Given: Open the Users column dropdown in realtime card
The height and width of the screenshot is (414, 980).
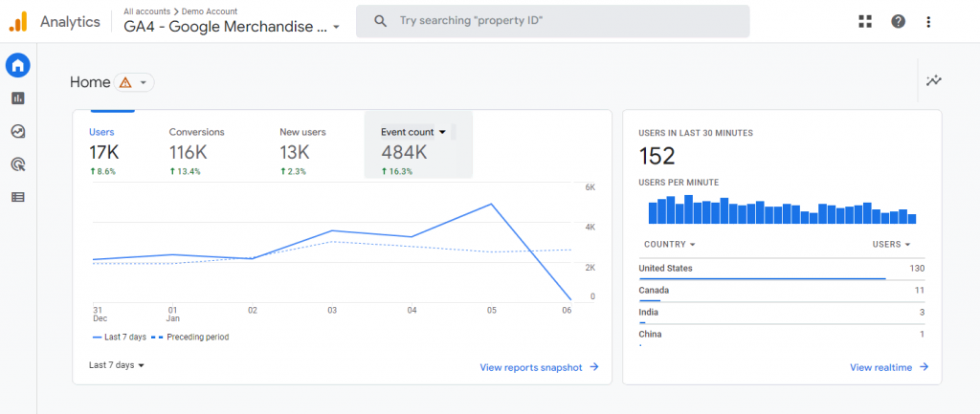Looking at the screenshot, I should pyautogui.click(x=891, y=245).
